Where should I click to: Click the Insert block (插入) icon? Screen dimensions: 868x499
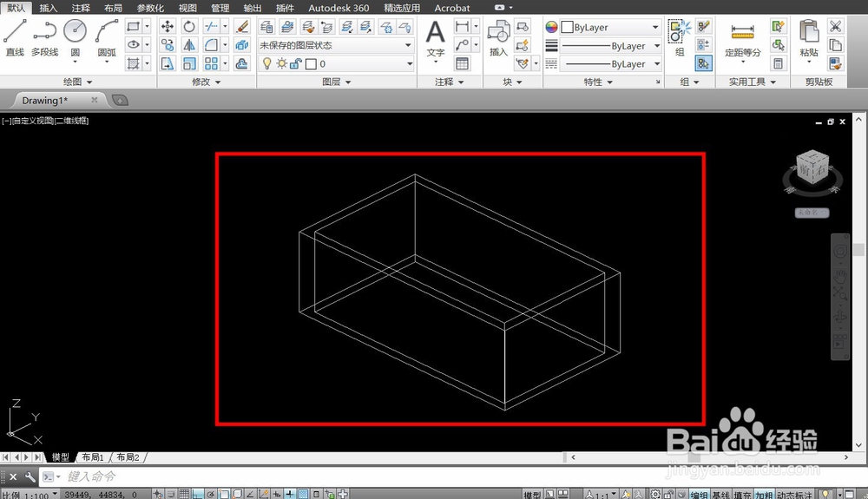(x=498, y=37)
